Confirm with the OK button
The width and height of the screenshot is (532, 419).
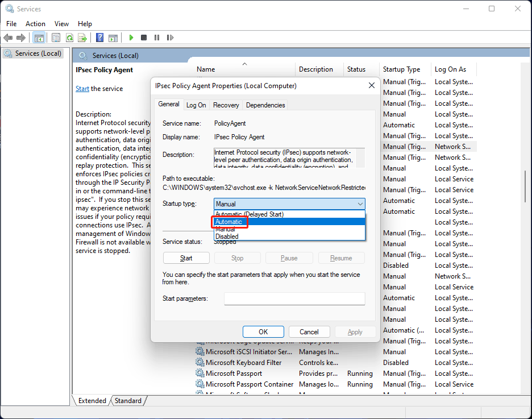pos(263,332)
